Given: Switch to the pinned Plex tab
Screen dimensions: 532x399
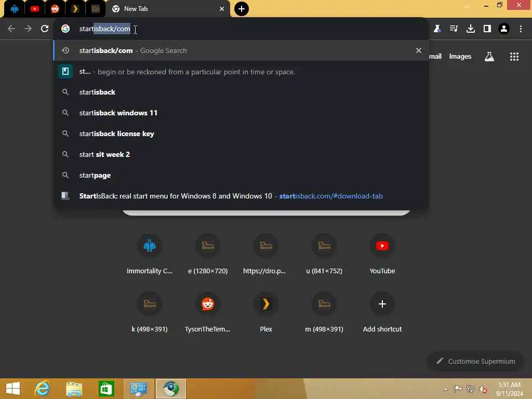Looking at the screenshot, I should point(75,9).
